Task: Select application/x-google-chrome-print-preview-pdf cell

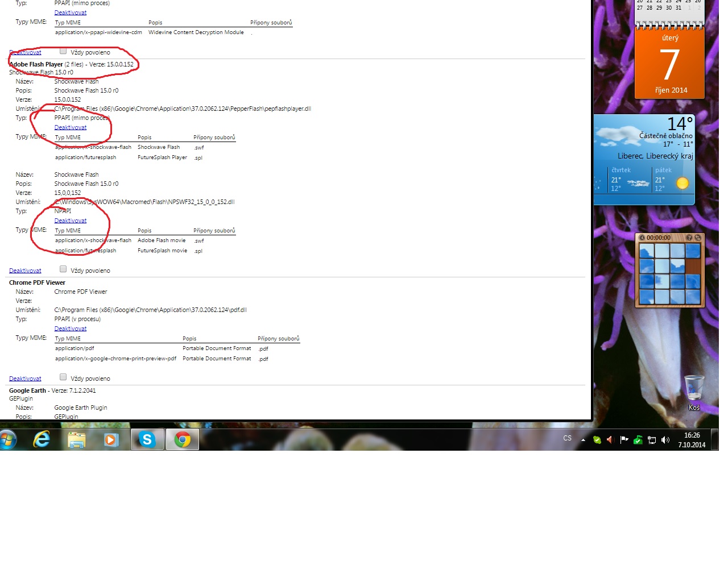Action: tap(115, 359)
